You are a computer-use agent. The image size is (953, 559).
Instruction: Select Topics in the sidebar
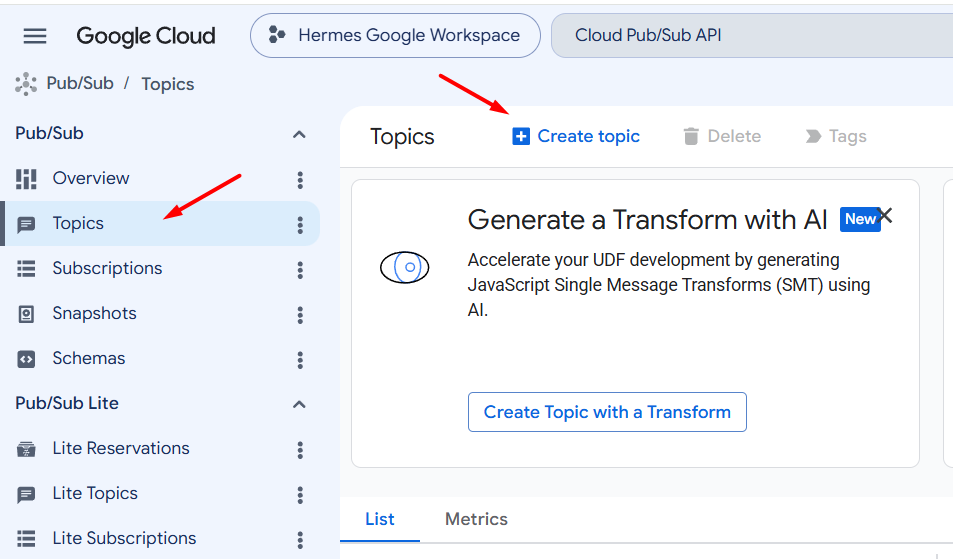click(162, 224)
